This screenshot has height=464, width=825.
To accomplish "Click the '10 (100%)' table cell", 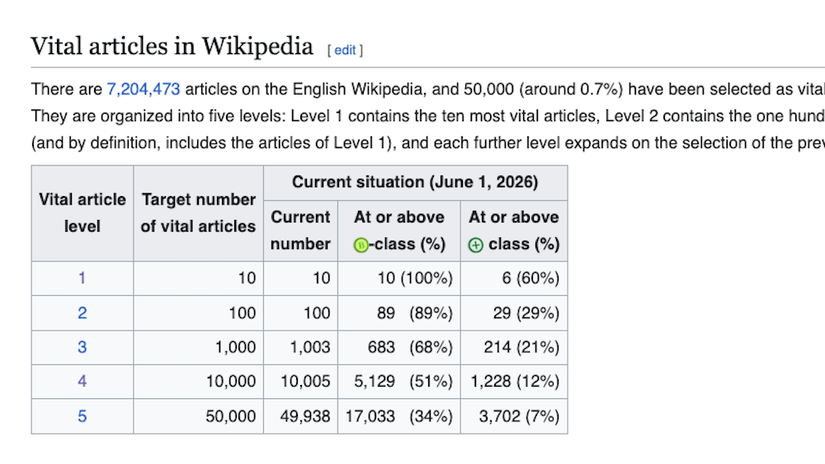I will pyautogui.click(x=399, y=278).
